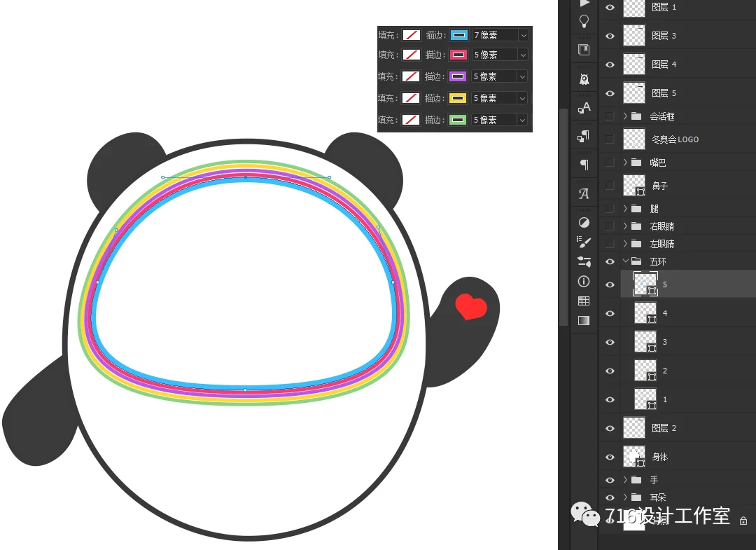Hide the 五环 group using its eye
756x550 pixels.
click(x=610, y=261)
